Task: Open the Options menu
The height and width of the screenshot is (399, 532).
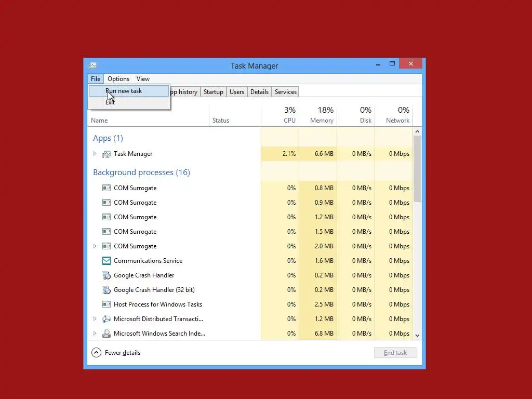Action: click(118, 79)
